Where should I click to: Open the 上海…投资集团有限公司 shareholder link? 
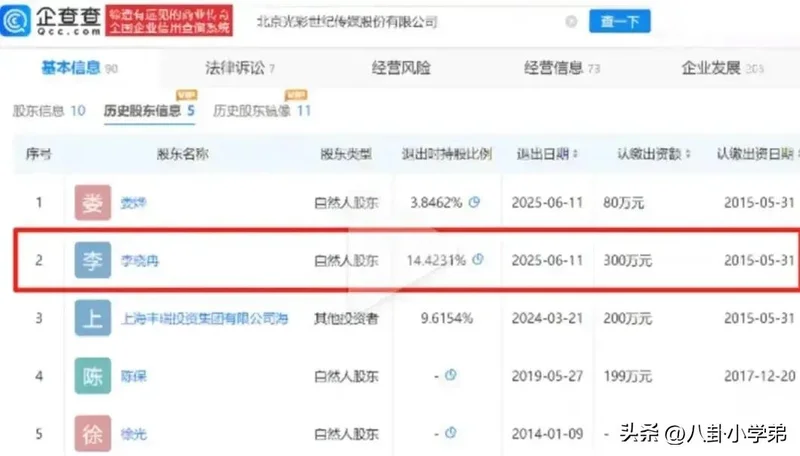(x=205, y=319)
